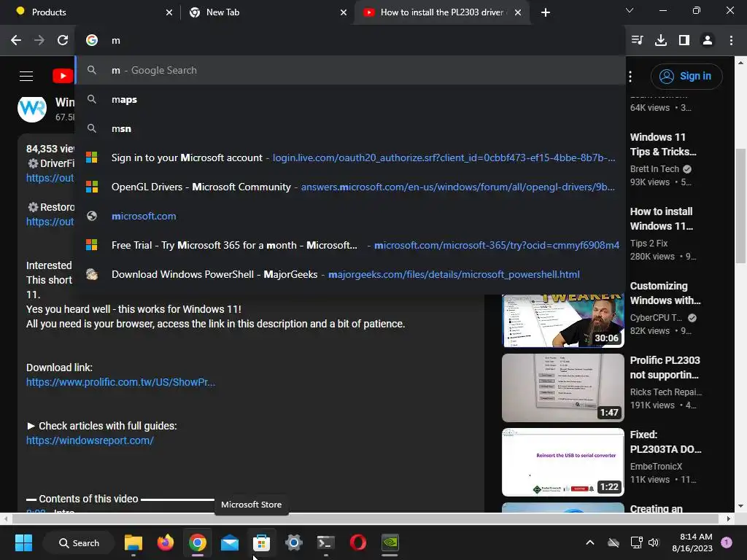
Task: Open the network tray icon
Action: (x=636, y=542)
